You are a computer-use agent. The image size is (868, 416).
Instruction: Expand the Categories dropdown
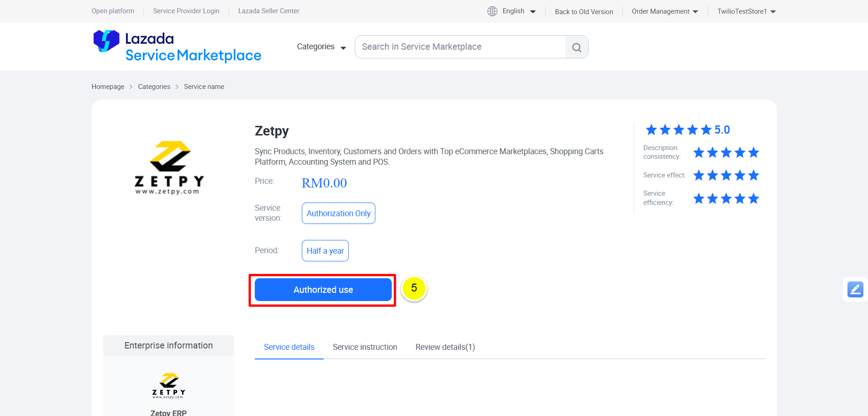click(x=321, y=47)
